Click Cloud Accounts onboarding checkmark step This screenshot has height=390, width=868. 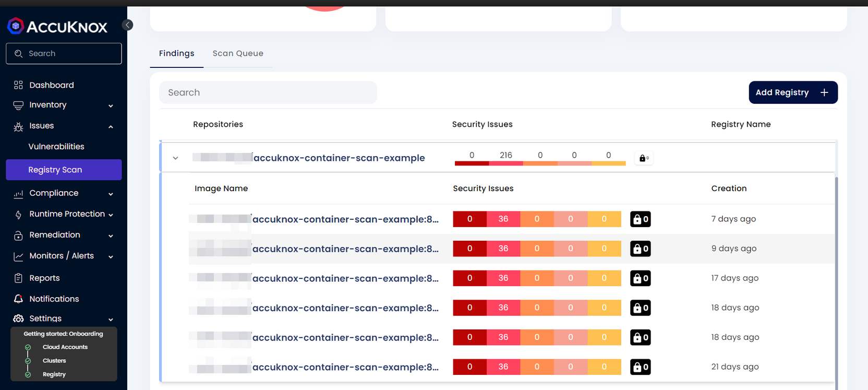[28, 347]
